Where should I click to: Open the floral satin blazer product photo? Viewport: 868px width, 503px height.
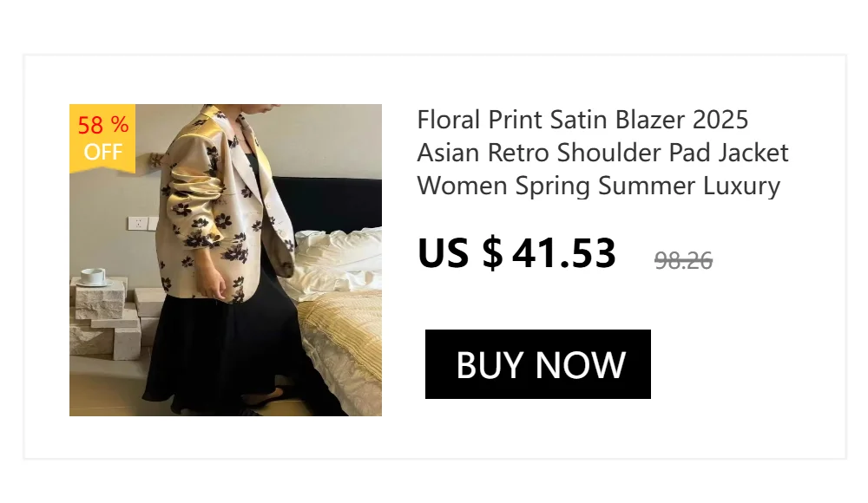[226, 260]
